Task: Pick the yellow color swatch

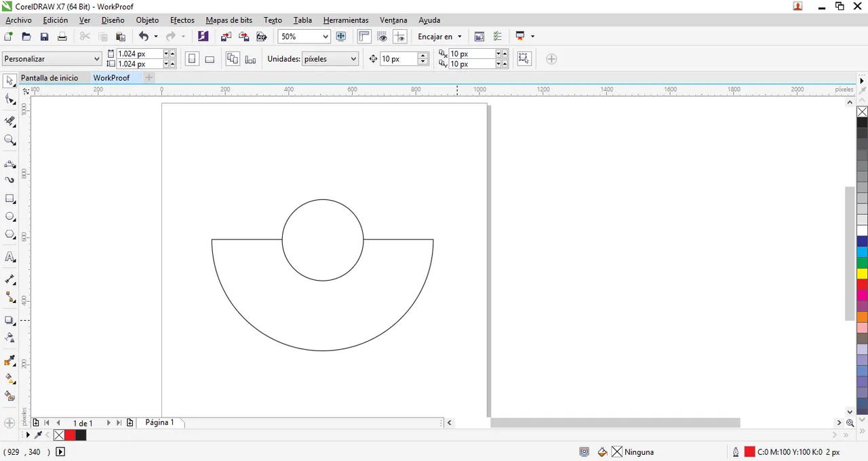Action: [x=862, y=274]
